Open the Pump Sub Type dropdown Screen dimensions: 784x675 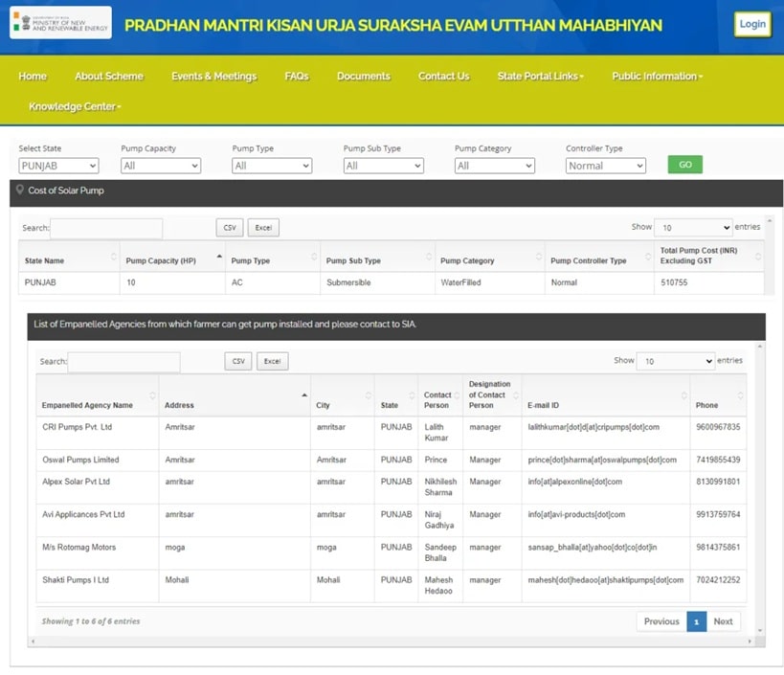coord(384,166)
